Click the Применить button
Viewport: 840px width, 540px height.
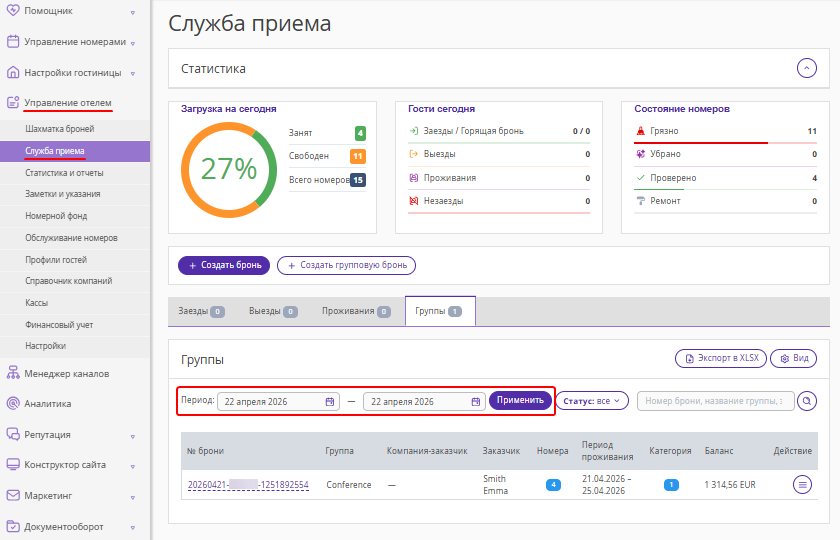pyautogui.click(x=520, y=400)
